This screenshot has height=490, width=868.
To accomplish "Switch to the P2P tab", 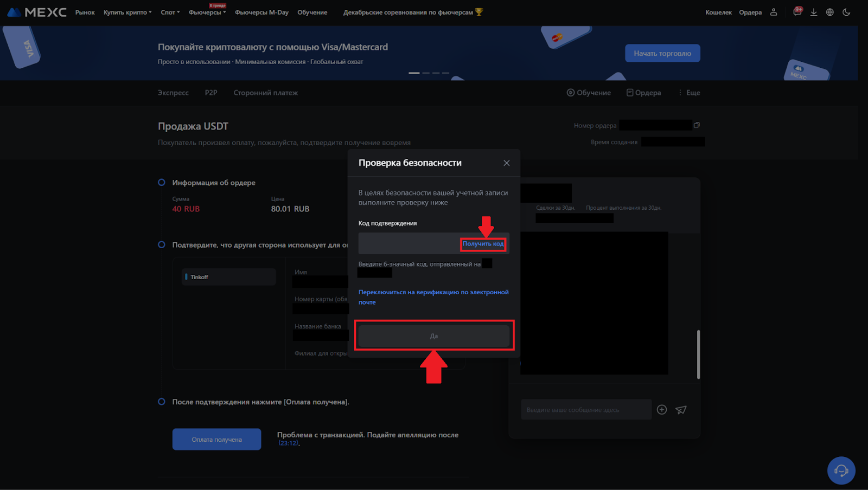I will 211,93.
